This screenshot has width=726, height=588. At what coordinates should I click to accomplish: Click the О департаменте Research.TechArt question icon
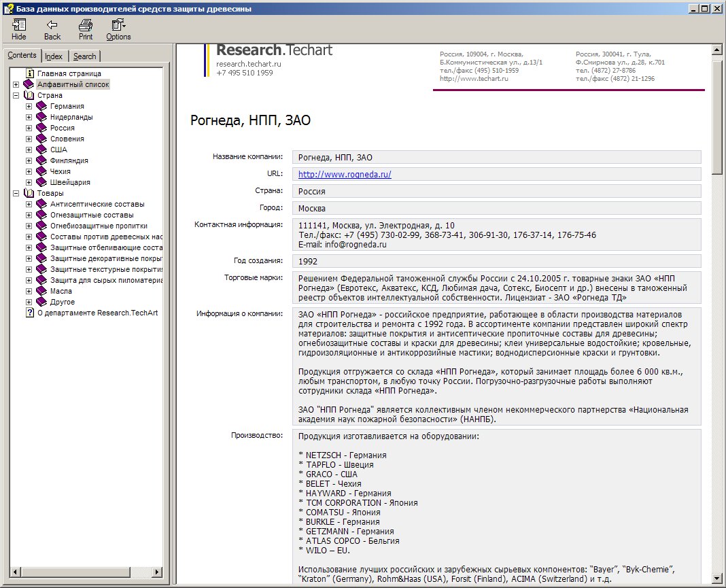click(x=30, y=313)
